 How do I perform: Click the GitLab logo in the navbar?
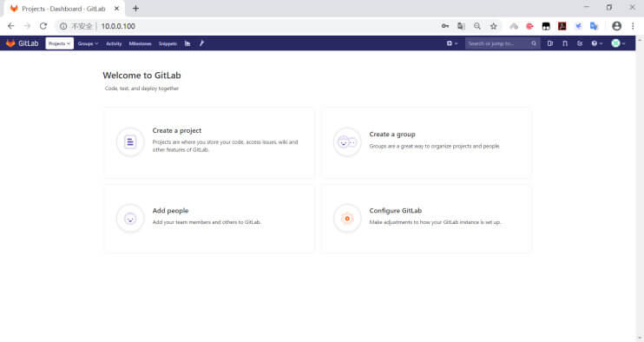tap(23, 43)
